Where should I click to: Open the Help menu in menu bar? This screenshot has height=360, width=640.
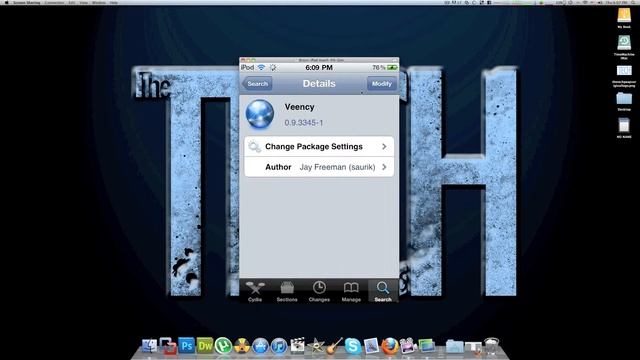(114, 2)
